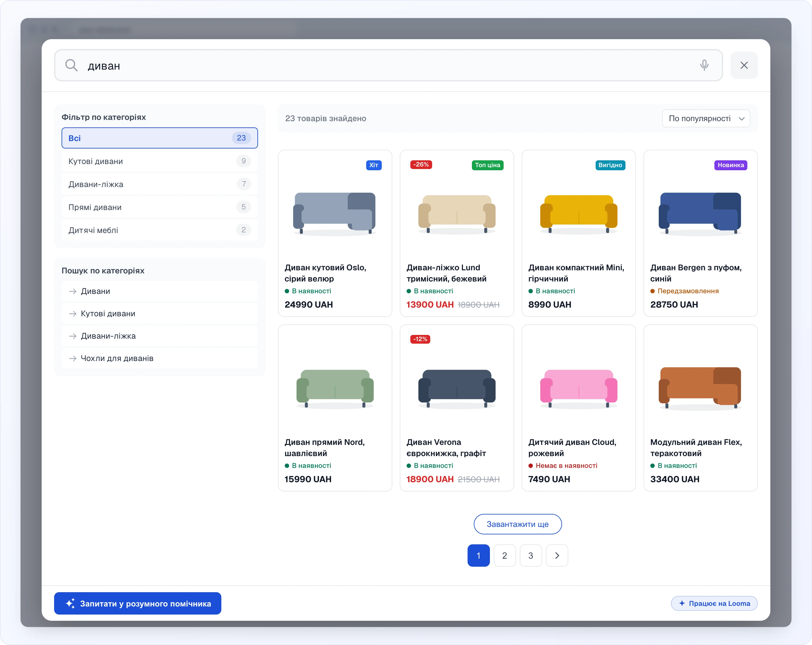The width and height of the screenshot is (812, 645).
Task: Click the search field containing диван
Action: pyautogui.click(x=388, y=65)
